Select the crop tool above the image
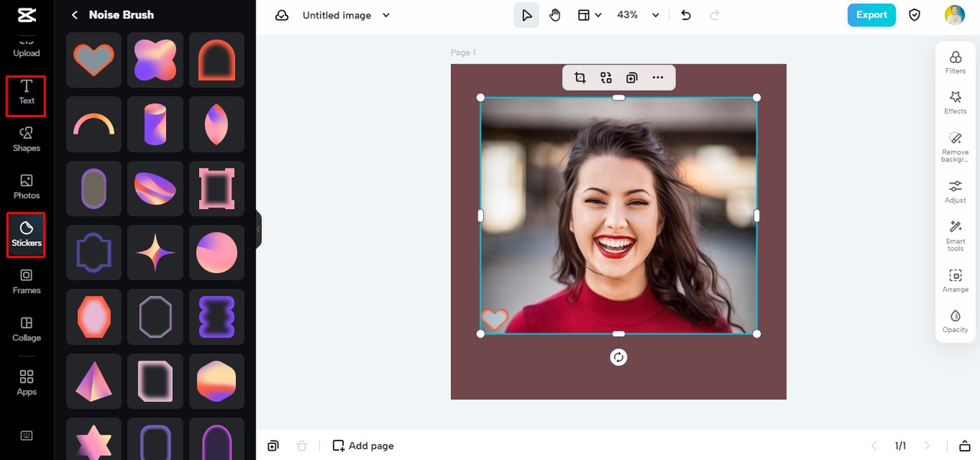Image resolution: width=980 pixels, height=460 pixels. (x=580, y=77)
